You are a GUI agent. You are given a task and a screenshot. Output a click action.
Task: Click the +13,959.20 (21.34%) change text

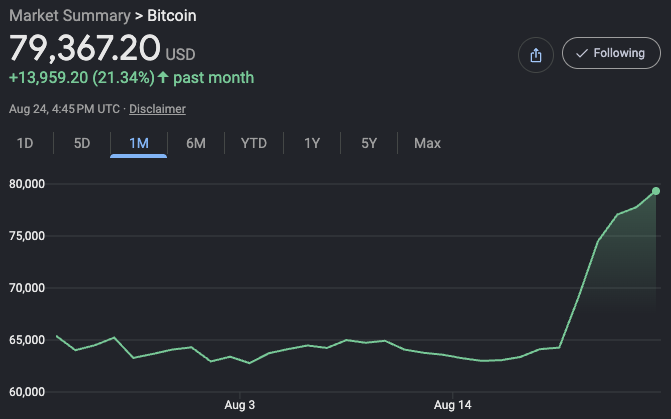coord(82,78)
